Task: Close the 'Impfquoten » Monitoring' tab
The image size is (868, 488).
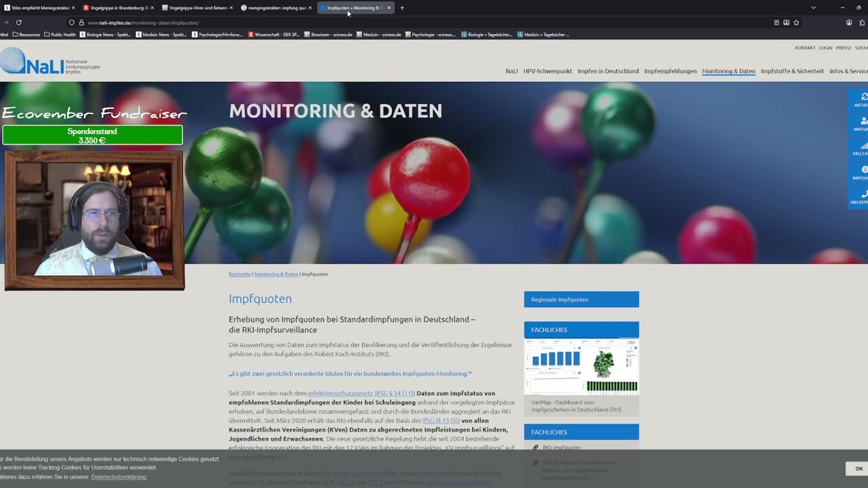Action: [x=389, y=8]
